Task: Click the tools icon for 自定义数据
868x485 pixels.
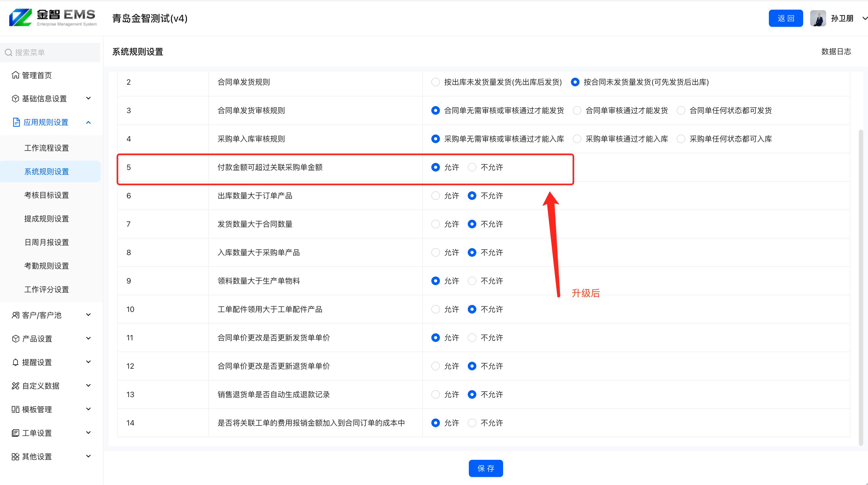Action: (x=15, y=386)
